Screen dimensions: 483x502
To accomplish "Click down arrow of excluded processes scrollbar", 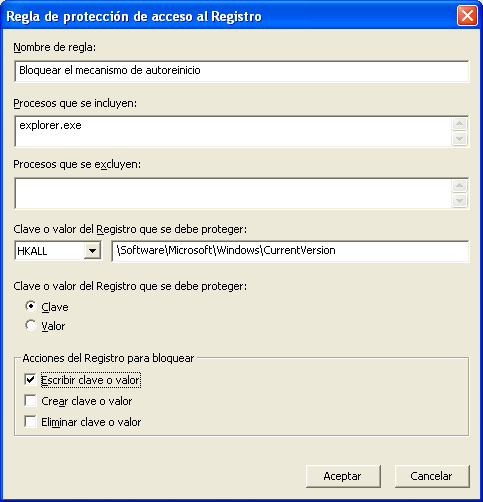I will [x=460, y=201].
